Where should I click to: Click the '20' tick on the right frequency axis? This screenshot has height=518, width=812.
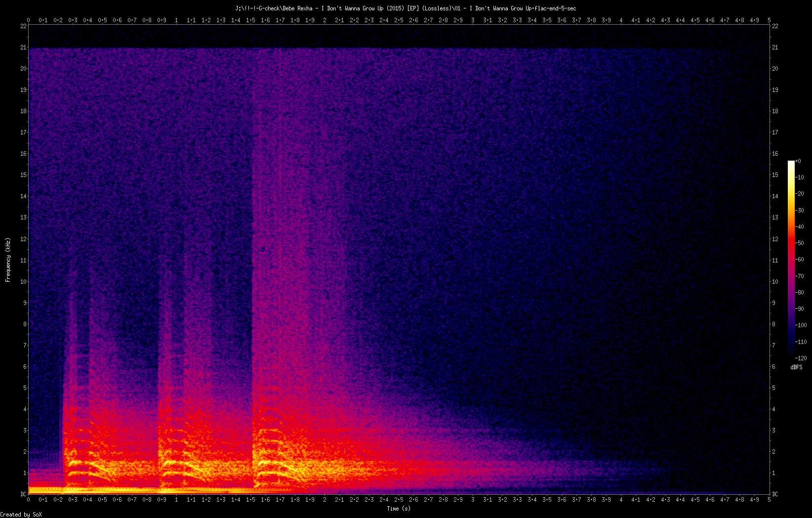[x=775, y=69]
